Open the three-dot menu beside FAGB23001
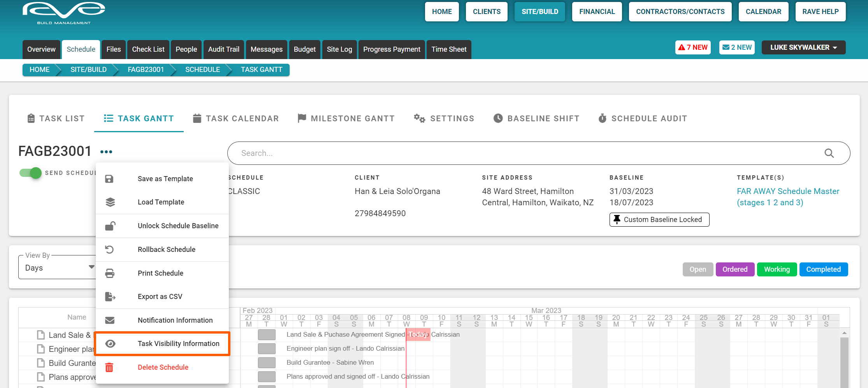This screenshot has width=868, height=388. [x=106, y=152]
